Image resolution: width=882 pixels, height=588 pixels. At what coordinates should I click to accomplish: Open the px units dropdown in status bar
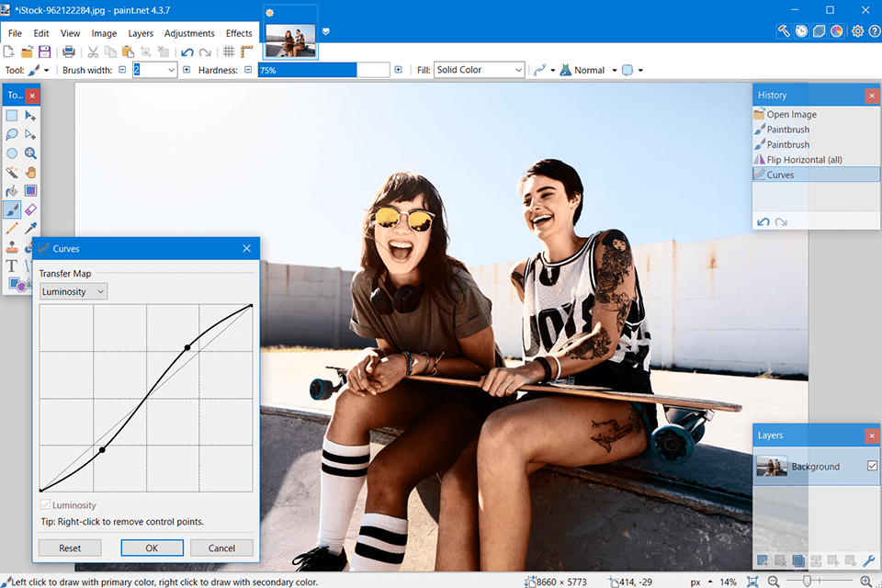701,582
